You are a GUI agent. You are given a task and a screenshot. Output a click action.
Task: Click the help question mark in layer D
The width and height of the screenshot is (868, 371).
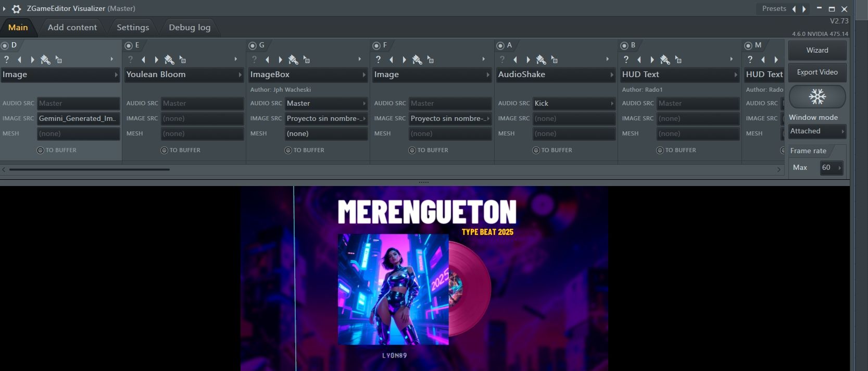pyautogui.click(x=7, y=59)
